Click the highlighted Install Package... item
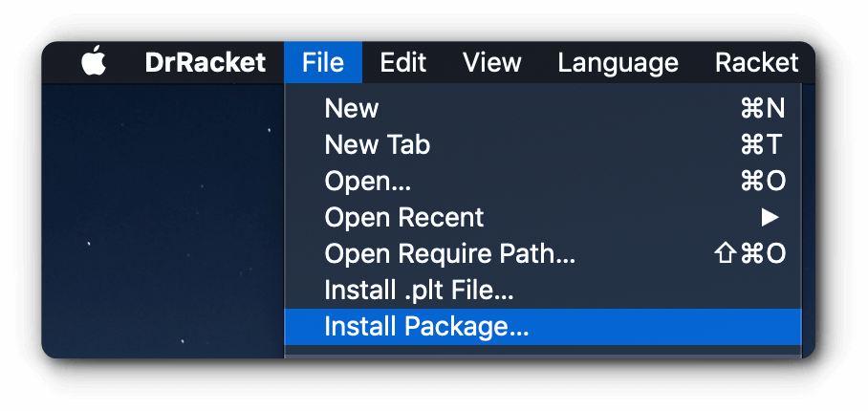Screen dimensions: 868x411 (426, 327)
